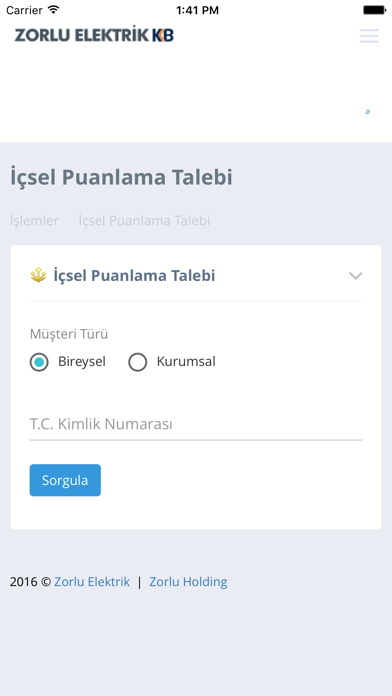Open the Zorlu Elektrik footer link
The image size is (392, 696).
click(x=92, y=582)
